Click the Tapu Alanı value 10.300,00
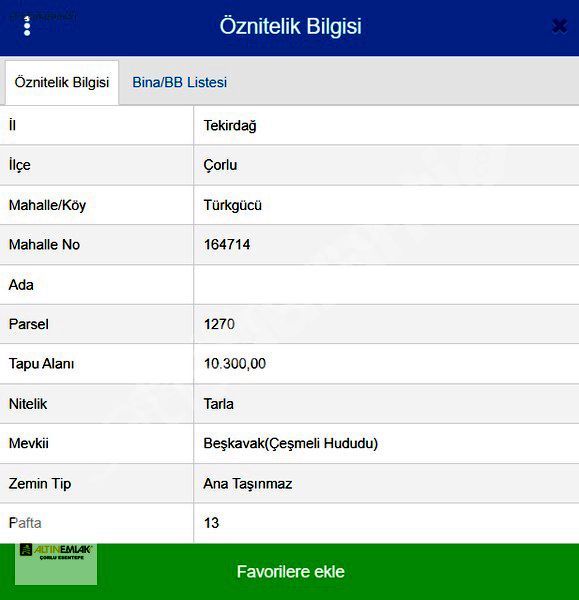 (x=235, y=364)
